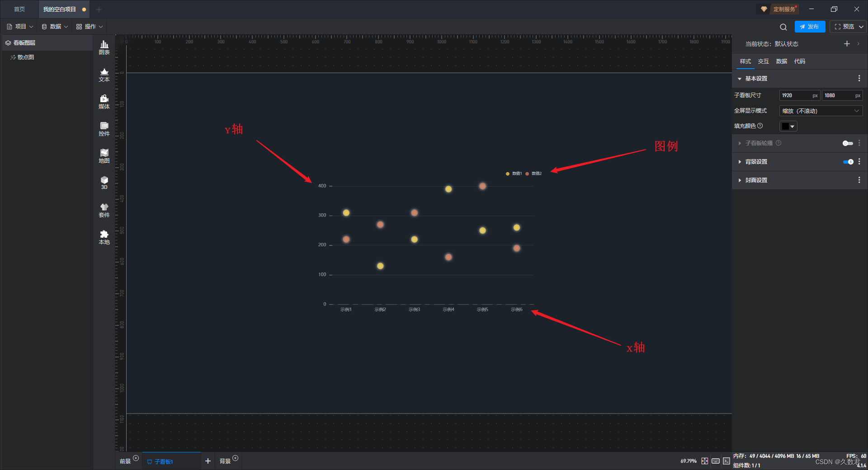Open a new tab with plus
The height and width of the screenshot is (470, 868).
pos(99,9)
